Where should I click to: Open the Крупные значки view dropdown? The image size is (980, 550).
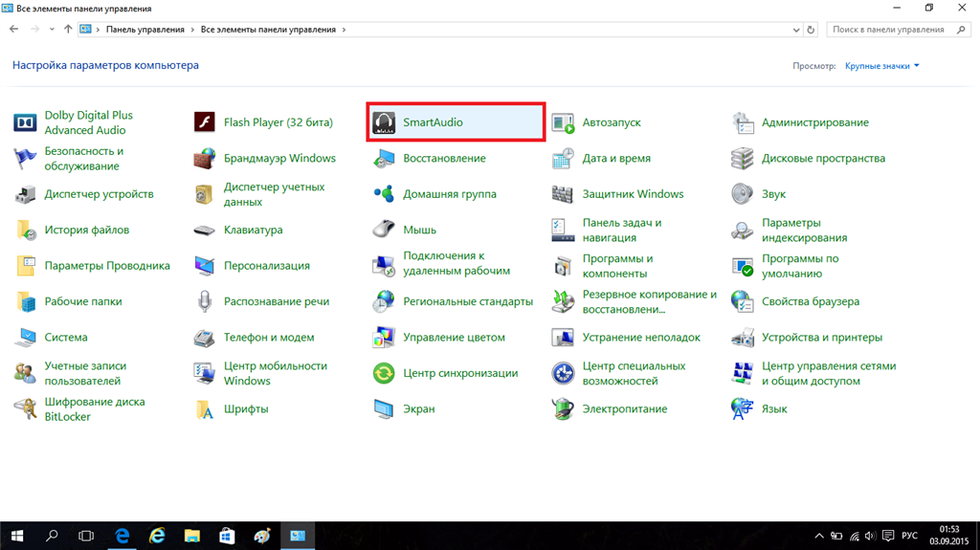[x=881, y=66]
